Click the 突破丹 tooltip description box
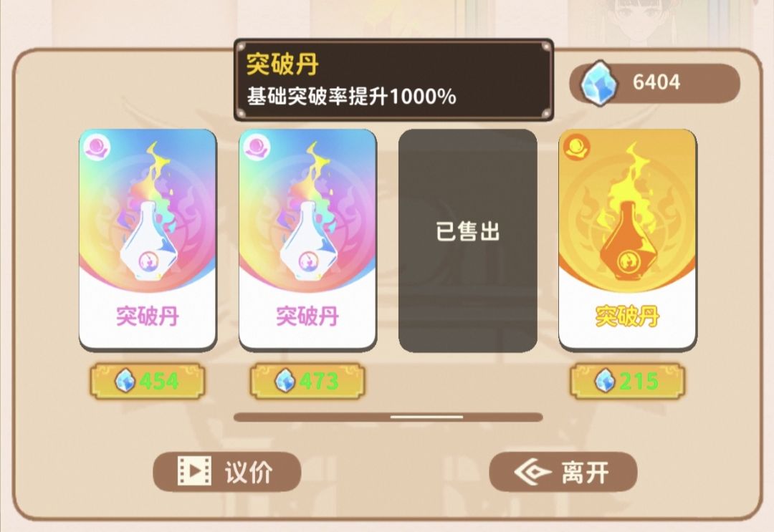Screen dimensions: 774x532 [x=393, y=80]
